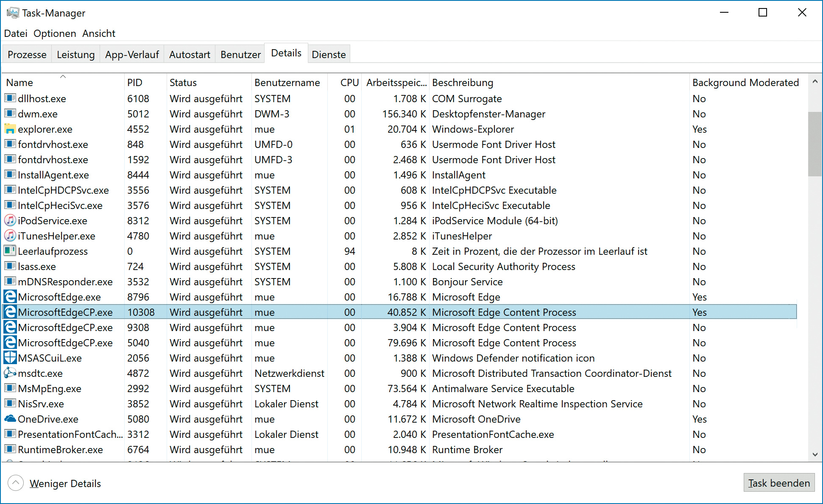Click the iPodService.exe icon

coord(10,220)
